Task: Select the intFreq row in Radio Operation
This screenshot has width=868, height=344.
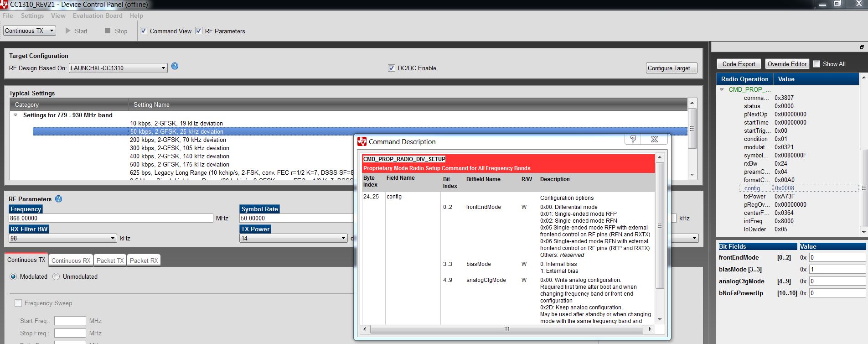Action: pos(789,221)
